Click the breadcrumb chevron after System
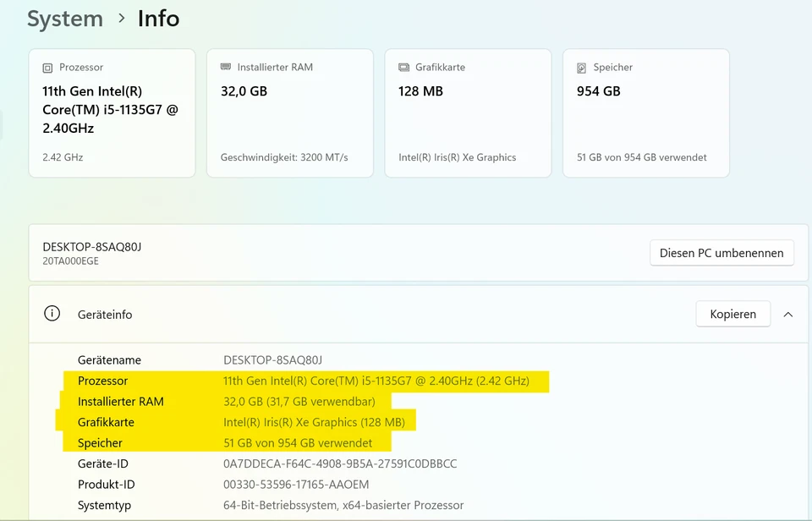This screenshot has width=812, height=521. click(x=121, y=19)
